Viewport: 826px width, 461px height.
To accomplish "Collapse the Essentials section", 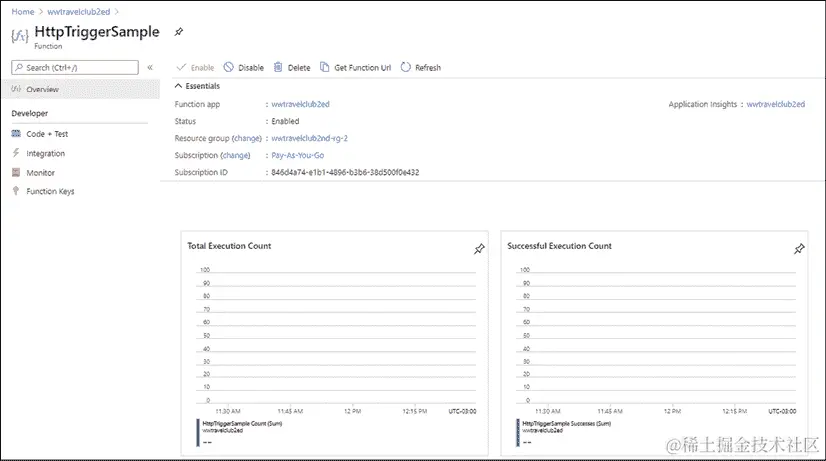I will pyautogui.click(x=179, y=86).
